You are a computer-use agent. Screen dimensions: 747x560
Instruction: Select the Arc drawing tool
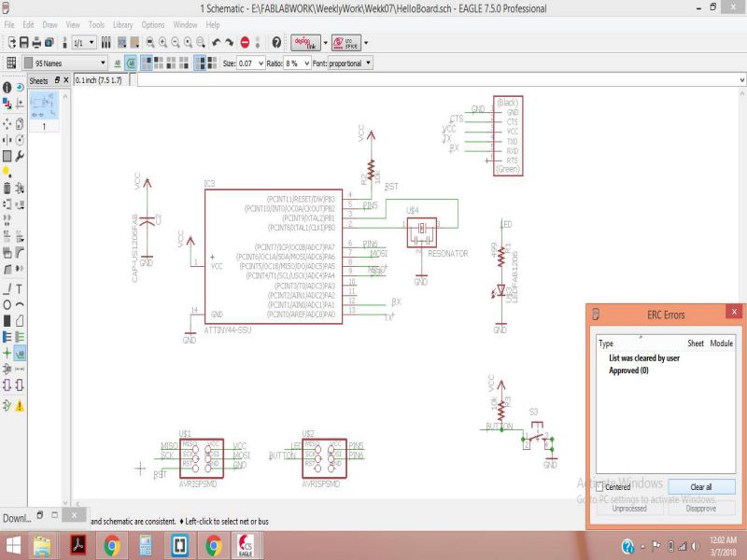click(x=20, y=305)
